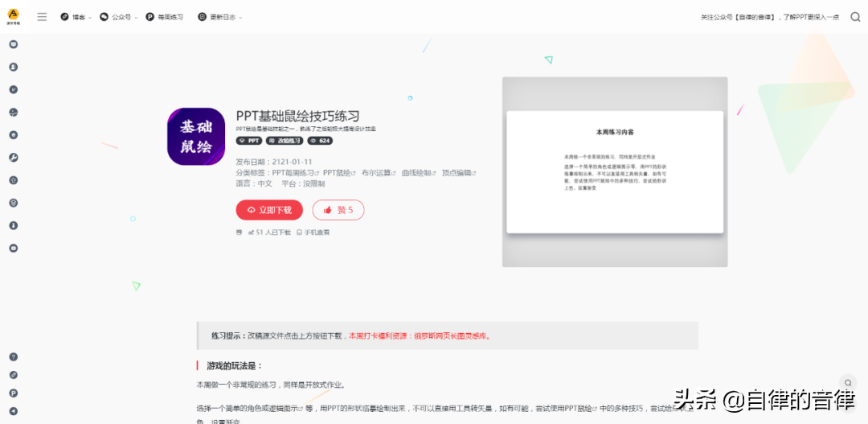Click the 改稿练习 category badge
This screenshot has width=868, height=424.
285,141
